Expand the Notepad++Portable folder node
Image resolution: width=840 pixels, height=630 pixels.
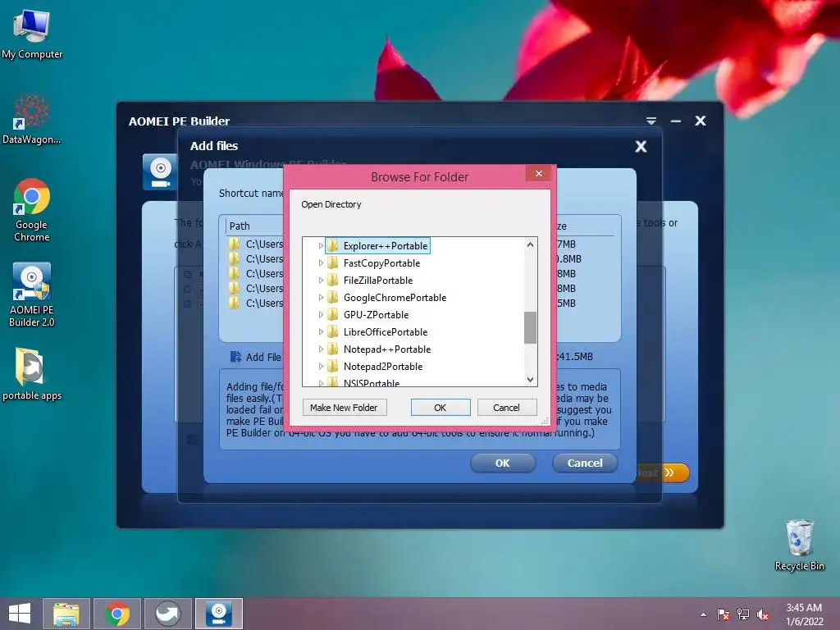[321, 349]
